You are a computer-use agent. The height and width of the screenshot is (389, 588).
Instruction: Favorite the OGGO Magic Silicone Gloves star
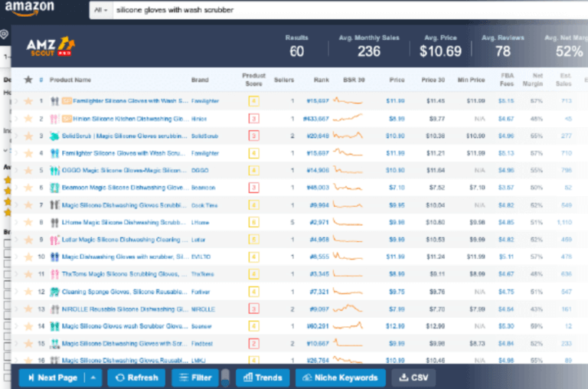click(28, 170)
